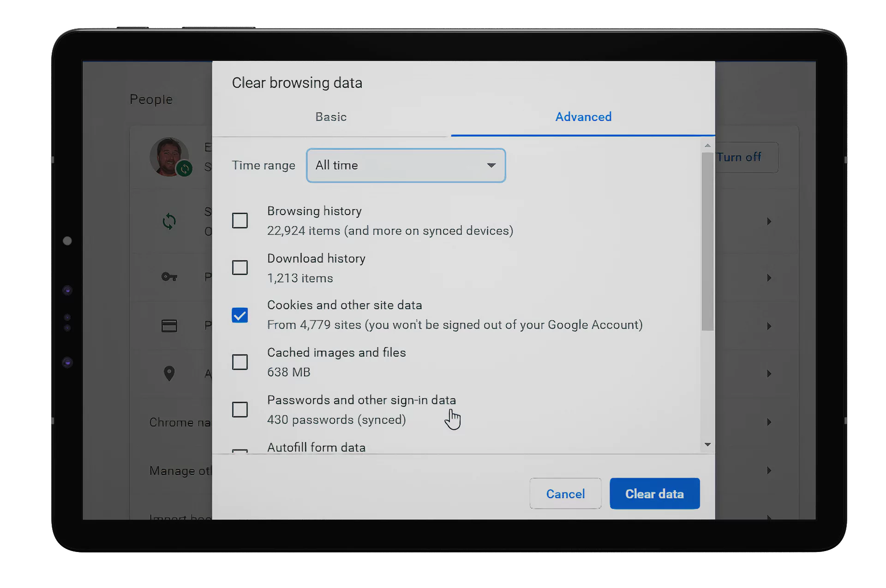Select the Advanced tab
The height and width of the screenshot is (588, 886).
[x=583, y=117]
